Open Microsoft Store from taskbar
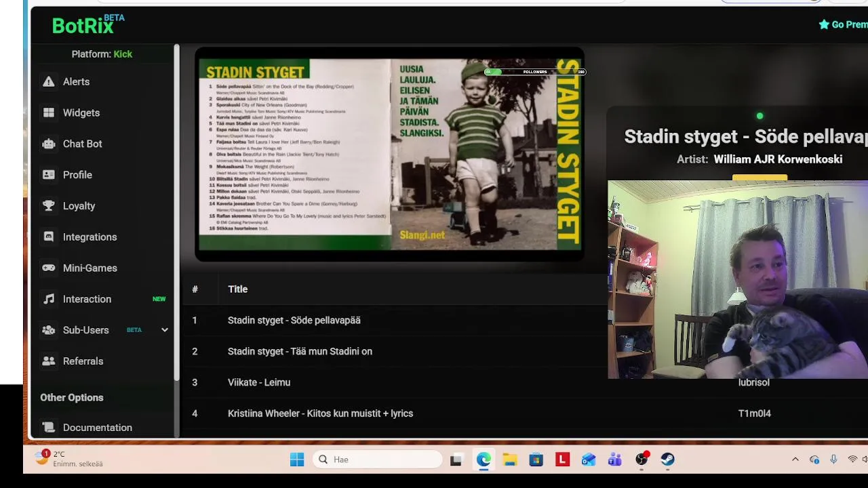The height and width of the screenshot is (488, 868). (536, 460)
